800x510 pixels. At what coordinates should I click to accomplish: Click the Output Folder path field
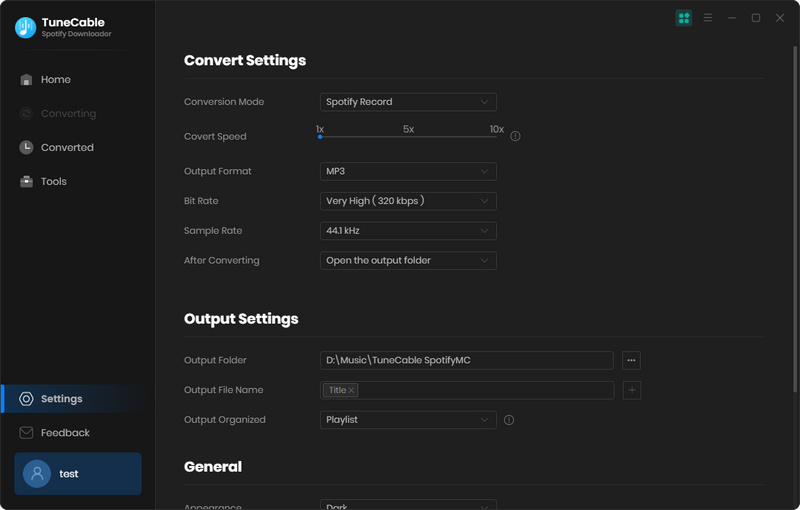coord(467,361)
